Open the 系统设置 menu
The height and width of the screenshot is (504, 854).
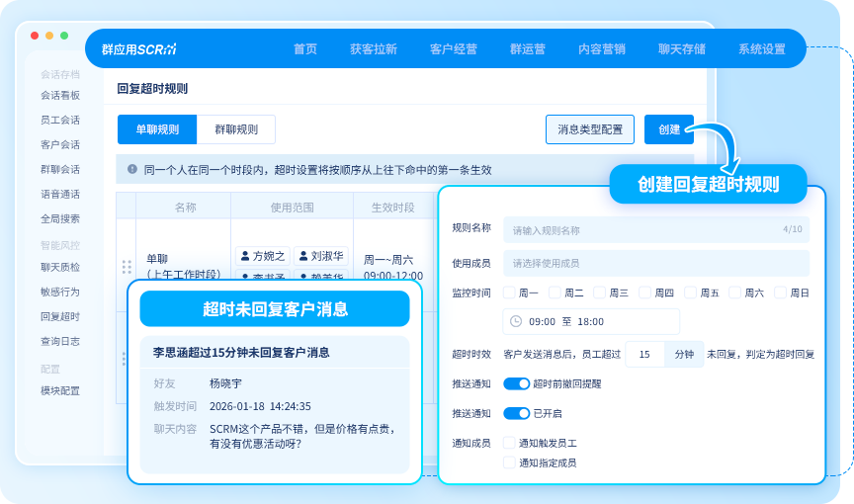click(761, 49)
